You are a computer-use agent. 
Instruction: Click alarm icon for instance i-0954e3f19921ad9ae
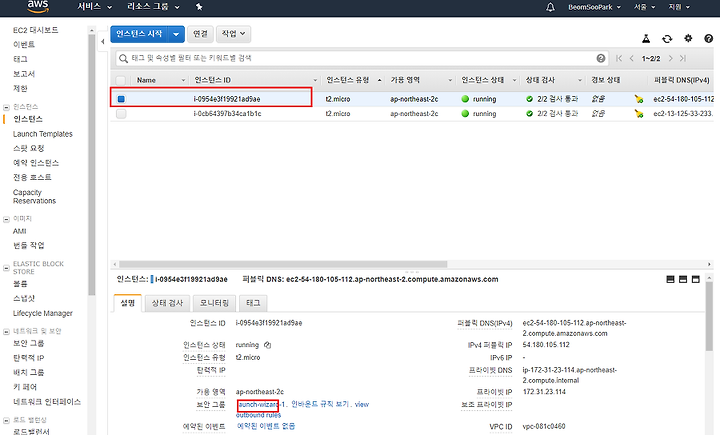(638, 99)
